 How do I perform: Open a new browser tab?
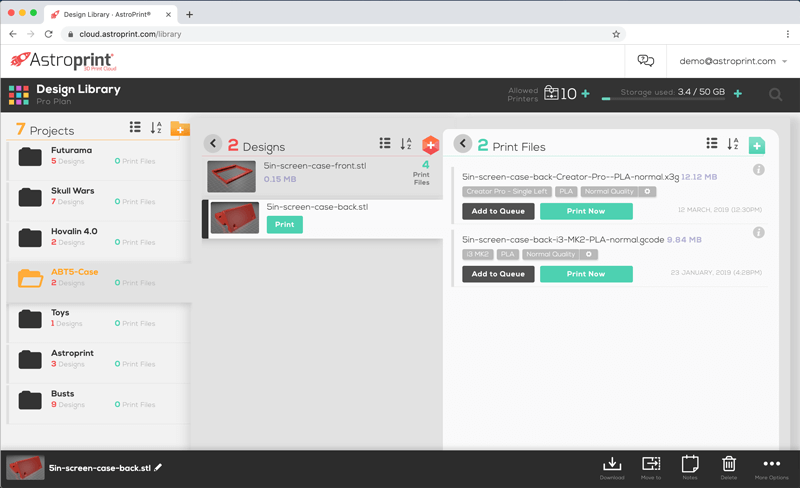(x=189, y=15)
